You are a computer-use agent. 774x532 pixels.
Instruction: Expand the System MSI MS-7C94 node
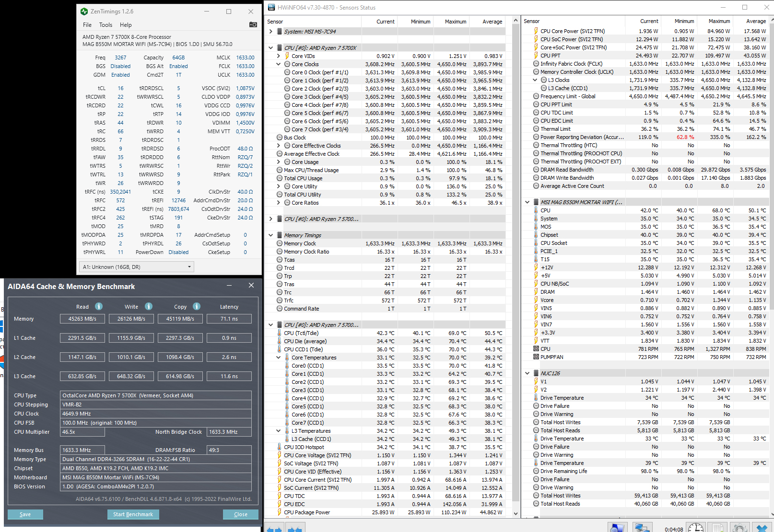[x=271, y=32]
